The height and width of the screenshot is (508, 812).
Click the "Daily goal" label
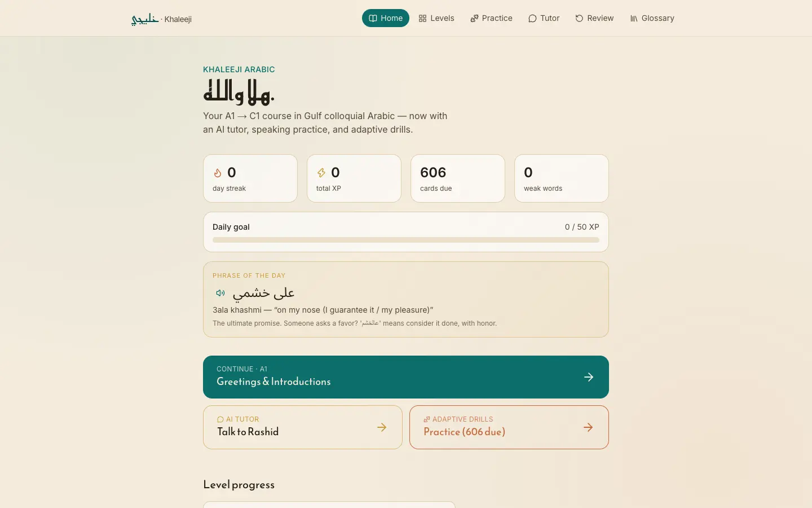click(231, 227)
